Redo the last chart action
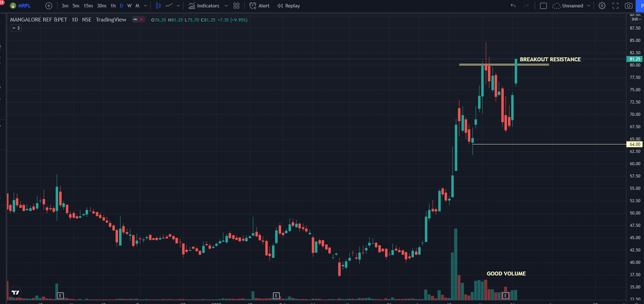Screen dimensions: 644x304 (x=526, y=5)
